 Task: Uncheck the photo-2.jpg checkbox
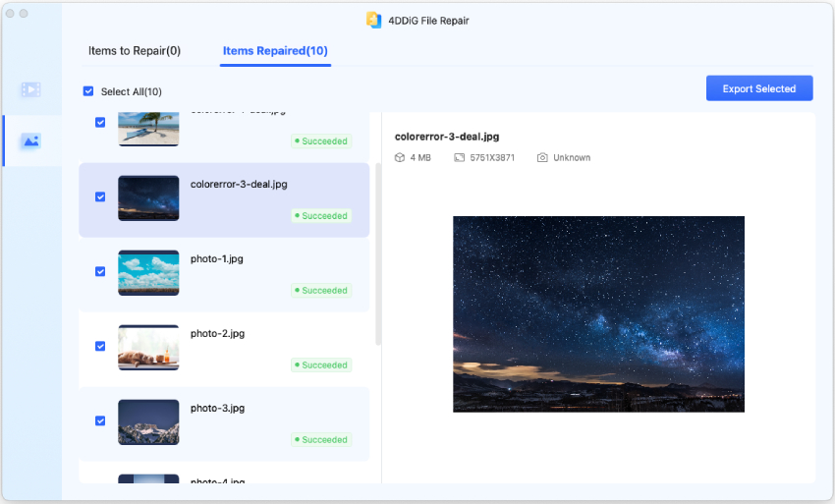pyautogui.click(x=100, y=346)
